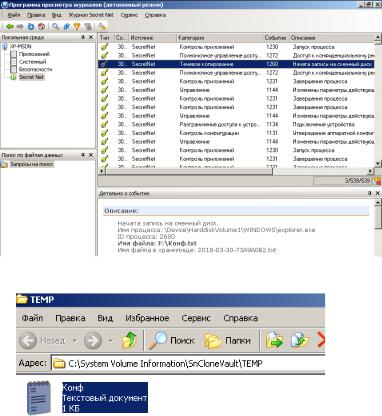
Task: Click the gray Forward arrow in log viewer toolbar
Action: coord(20,26)
